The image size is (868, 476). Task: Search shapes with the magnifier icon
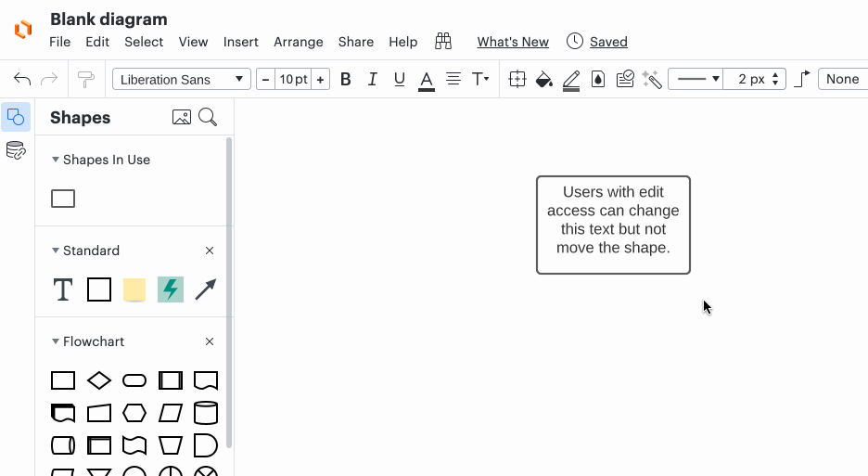(x=208, y=117)
